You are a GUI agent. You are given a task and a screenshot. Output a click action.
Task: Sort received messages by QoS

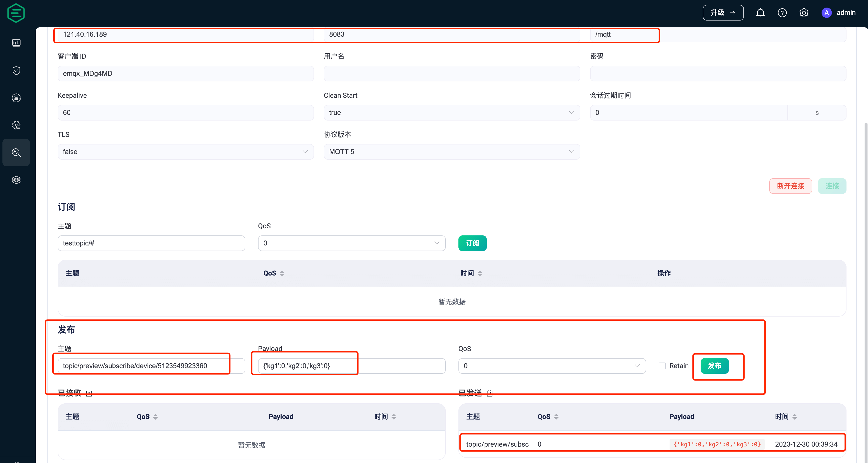click(x=155, y=417)
